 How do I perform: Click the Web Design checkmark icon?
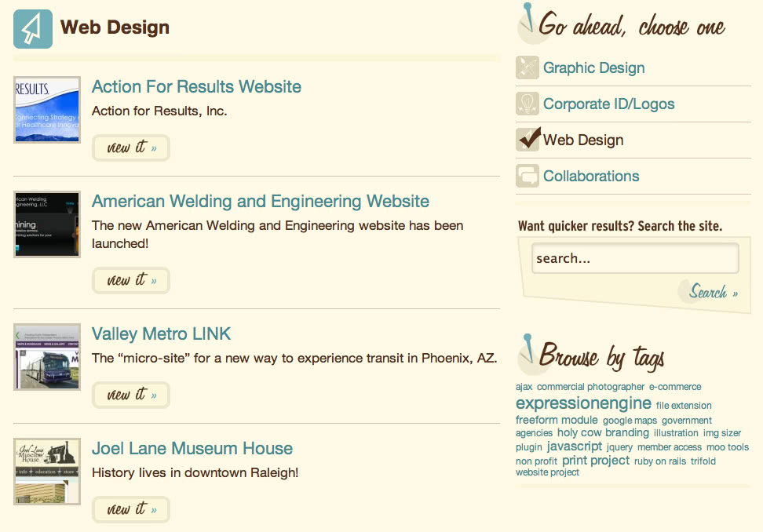[528, 139]
